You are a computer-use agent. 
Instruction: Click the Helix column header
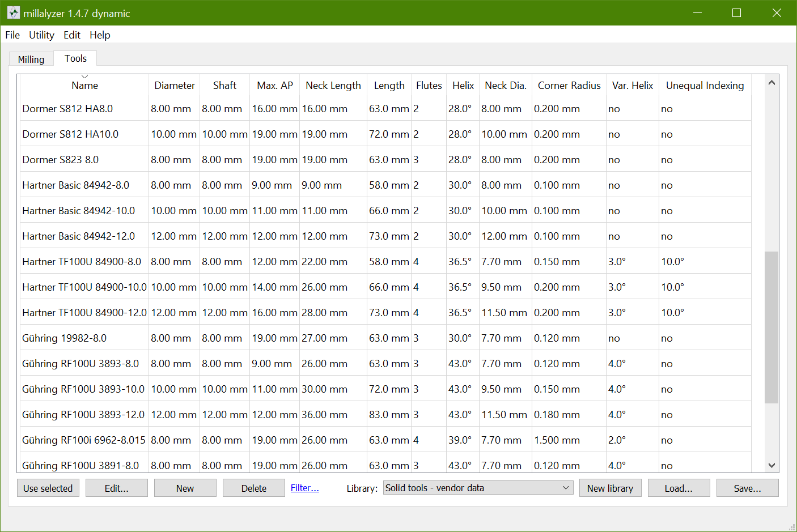point(463,86)
